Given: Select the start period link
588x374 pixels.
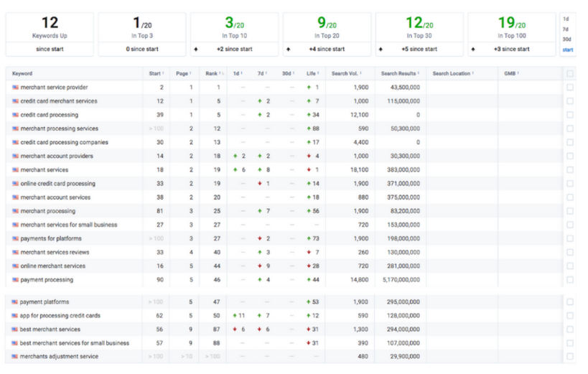Looking at the screenshot, I should [568, 50].
